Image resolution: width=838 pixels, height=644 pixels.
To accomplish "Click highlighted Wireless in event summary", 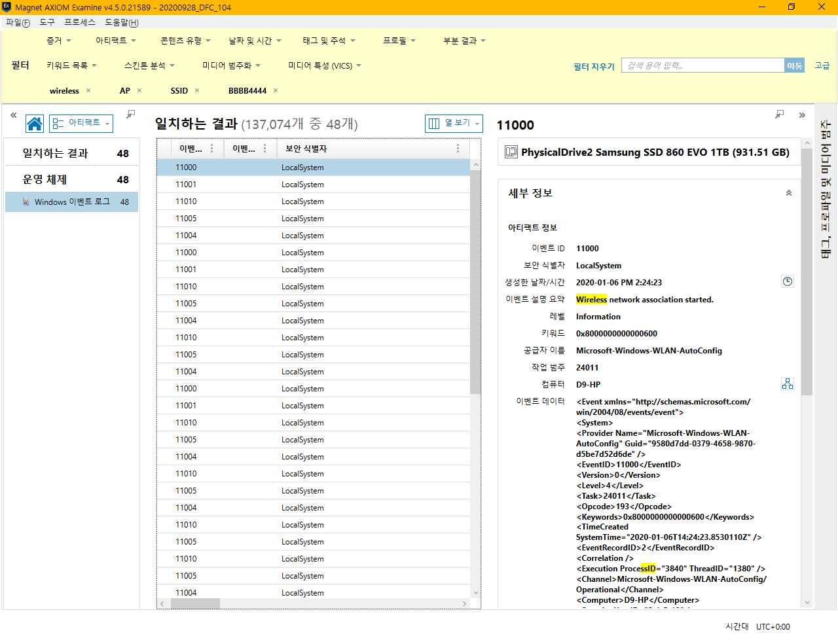I will point(591,299).
